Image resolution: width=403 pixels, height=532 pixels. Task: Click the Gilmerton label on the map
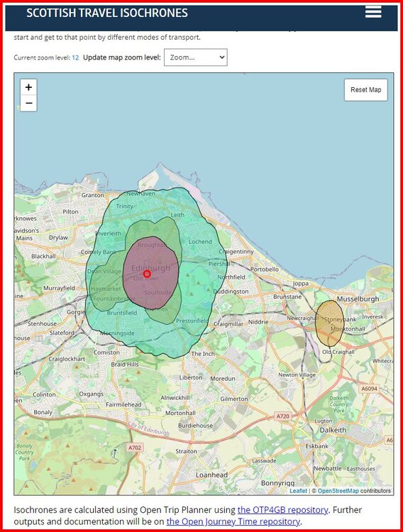pos(234,399)
